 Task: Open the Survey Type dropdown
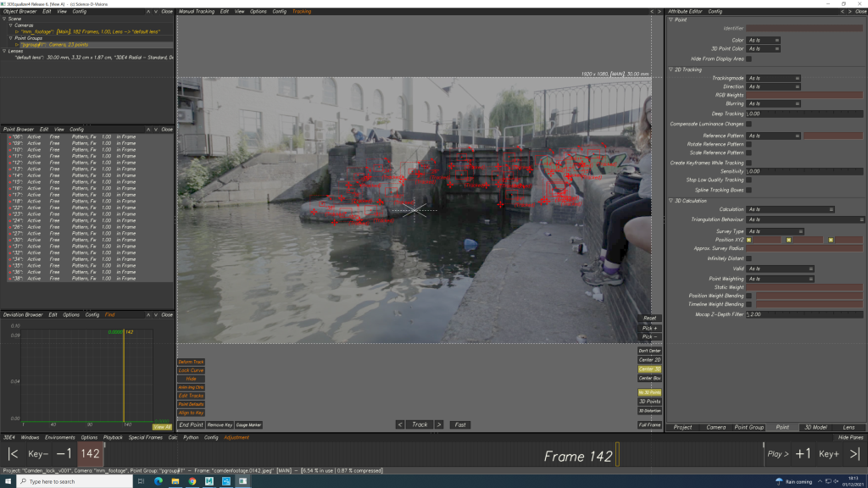click(775, 231)
